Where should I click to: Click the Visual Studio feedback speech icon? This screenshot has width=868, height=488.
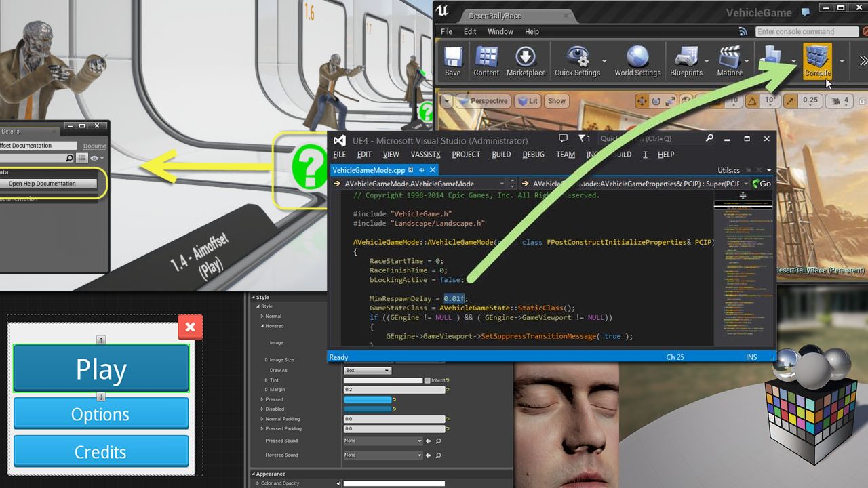click(x=563, y=138)
